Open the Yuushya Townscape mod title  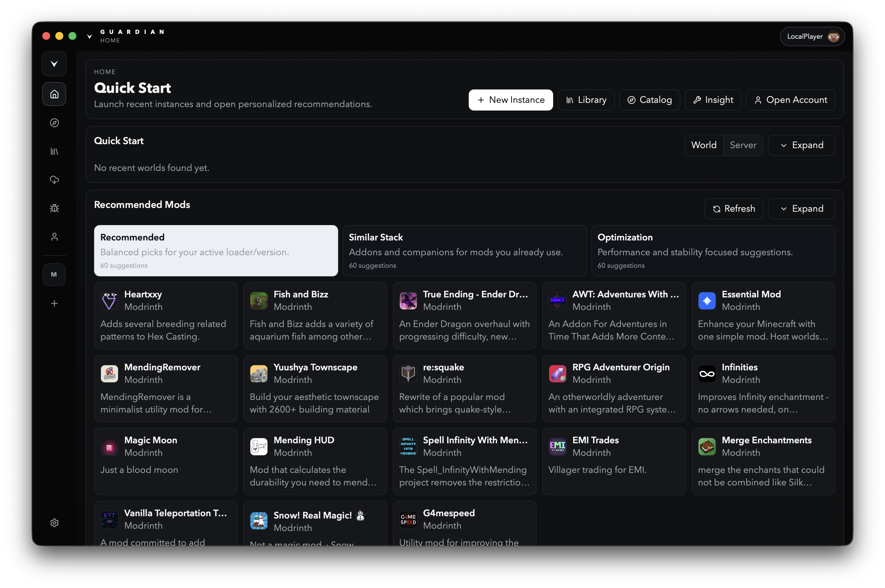point(315,367)
